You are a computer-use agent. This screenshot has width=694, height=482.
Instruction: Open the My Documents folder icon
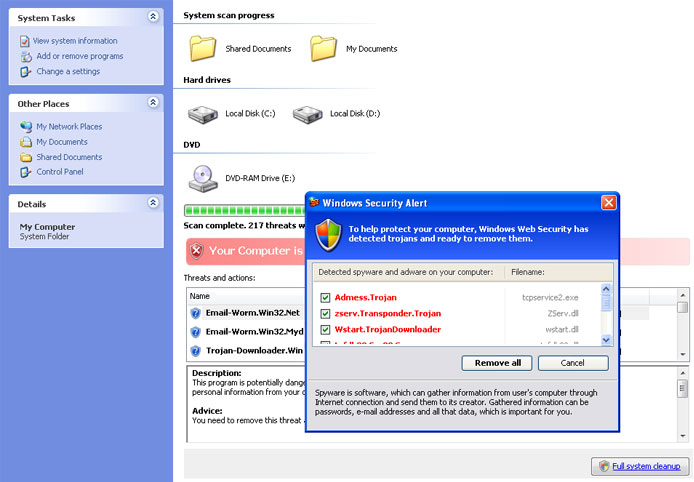coord(323,48)
